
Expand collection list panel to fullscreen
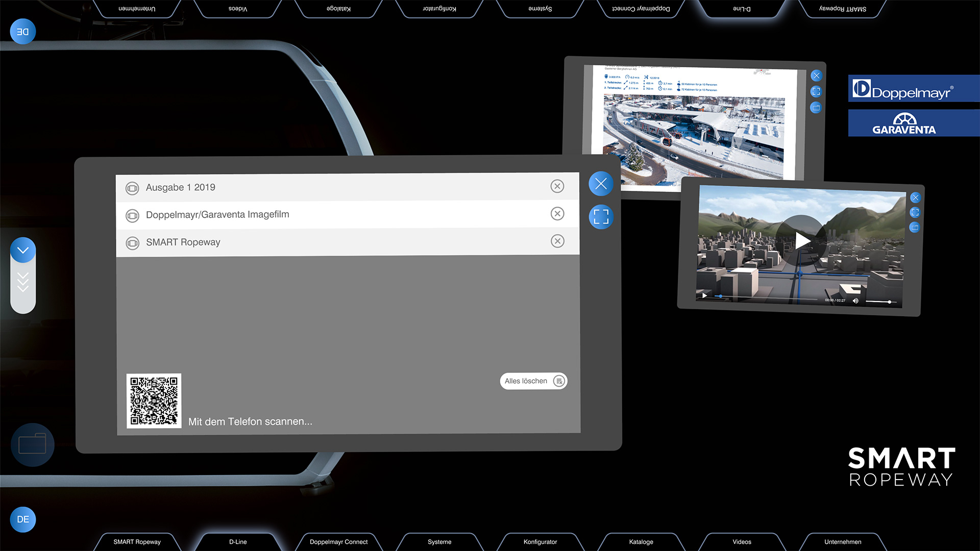coord(601,216)
